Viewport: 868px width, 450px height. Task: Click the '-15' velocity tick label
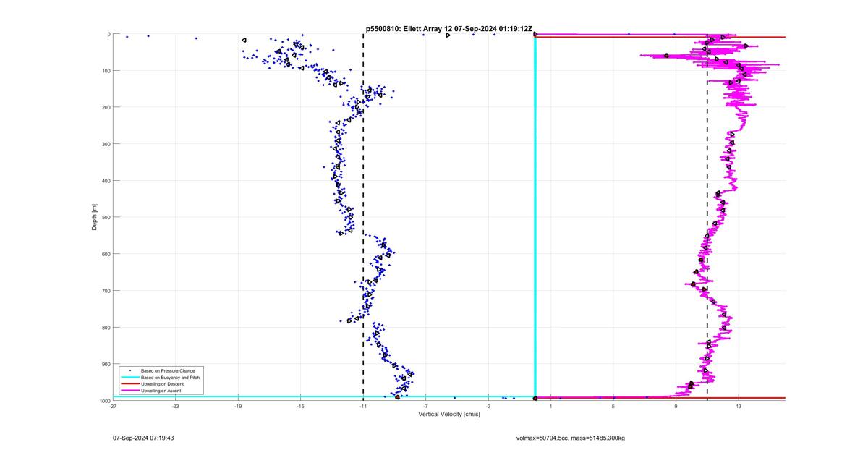click(x=300, y=407)
